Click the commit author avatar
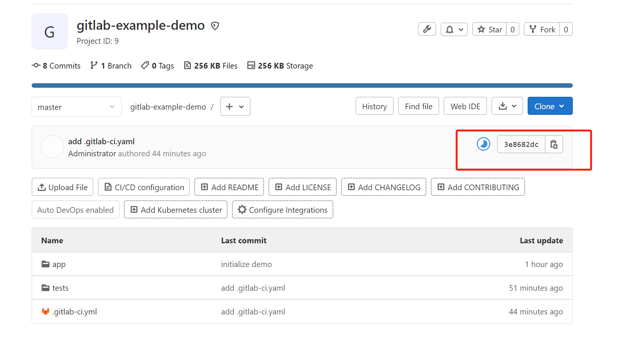Image resolution: width=644 pixels, height=354 pixels. pyautogui.click(x=52, y=146)
